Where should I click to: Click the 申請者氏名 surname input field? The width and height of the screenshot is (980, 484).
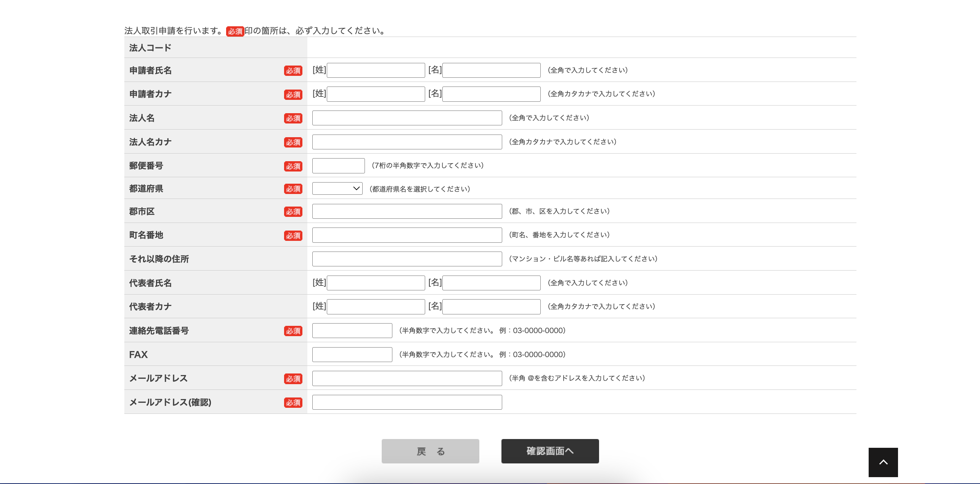[x=375, y=70]
